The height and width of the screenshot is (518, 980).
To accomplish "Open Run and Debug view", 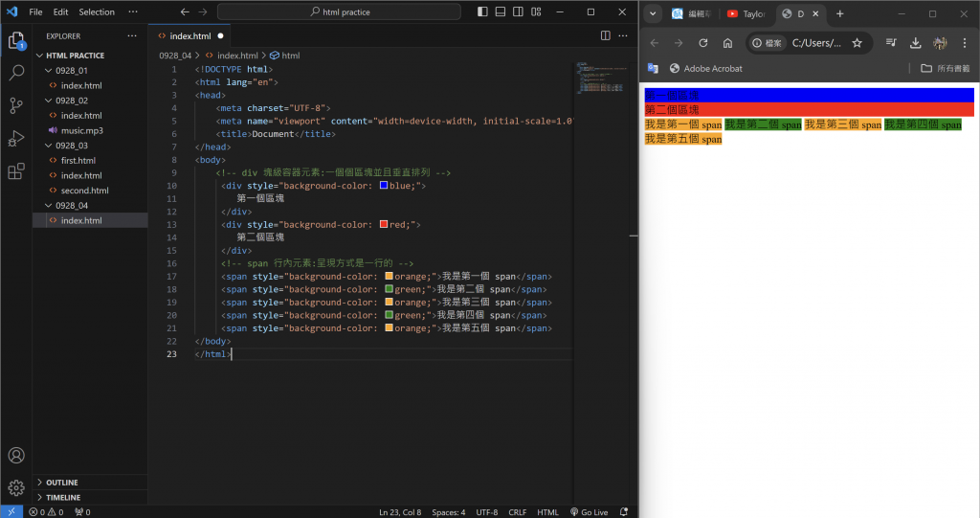I will 16,138.
